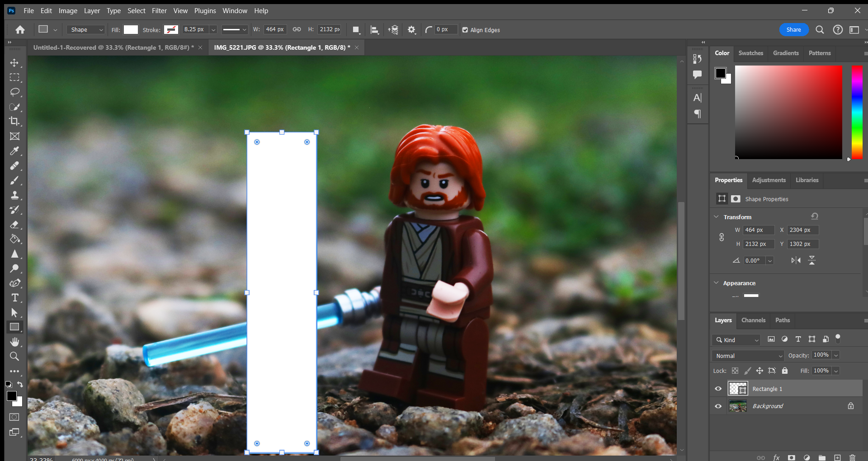
Task: Open the Layer menu
Action: pos(92,11)
